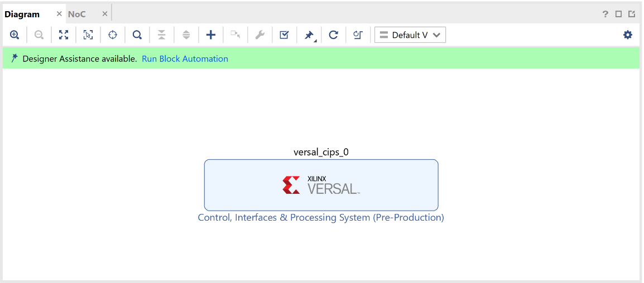Select the Diagram tab
644x283 pixels.
(x=22, y=14)
